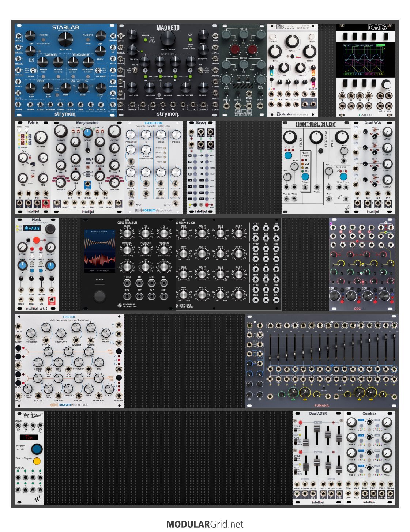Open the MODULARGrid.net link
This screenshot has height=532, width=410.
(x=205, y=524)
